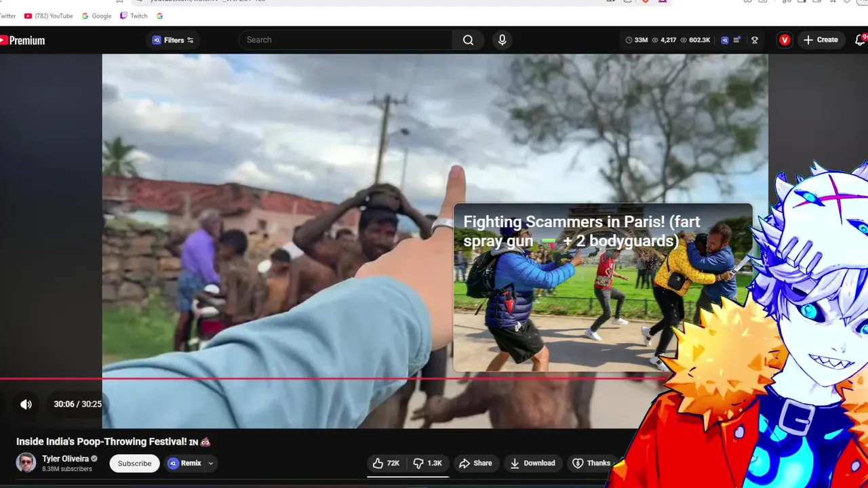Image resolution: width=868 pixels, height=488 pixels.
Task: Click the vidIQ Remix button
Action: [185, 464]
